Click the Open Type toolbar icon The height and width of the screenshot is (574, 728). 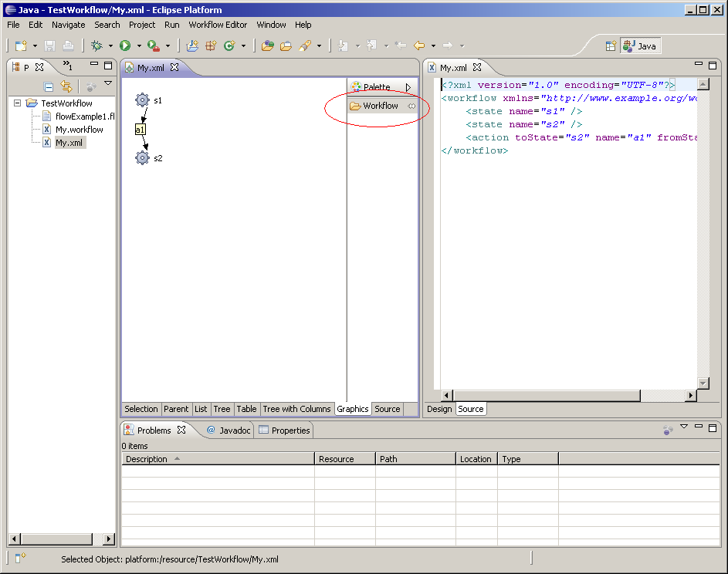tap(267, 46)
